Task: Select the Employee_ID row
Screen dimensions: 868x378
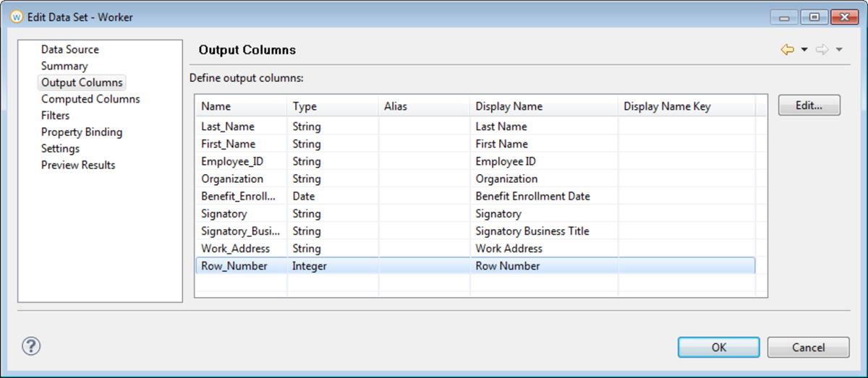Action: pyautogui.click(x=475, y=161)
